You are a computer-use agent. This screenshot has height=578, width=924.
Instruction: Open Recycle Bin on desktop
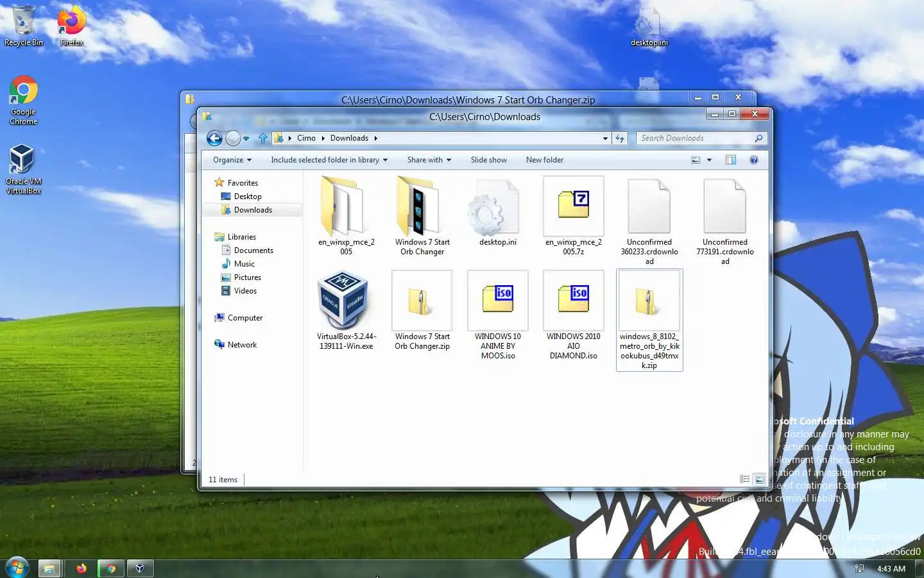[x=24, y=26]
